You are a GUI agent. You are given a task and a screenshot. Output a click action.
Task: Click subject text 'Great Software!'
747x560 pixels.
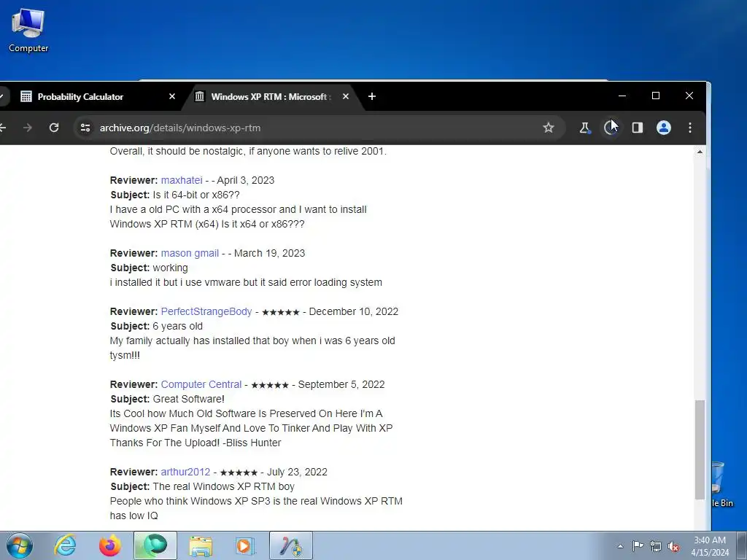click(189, 399)
